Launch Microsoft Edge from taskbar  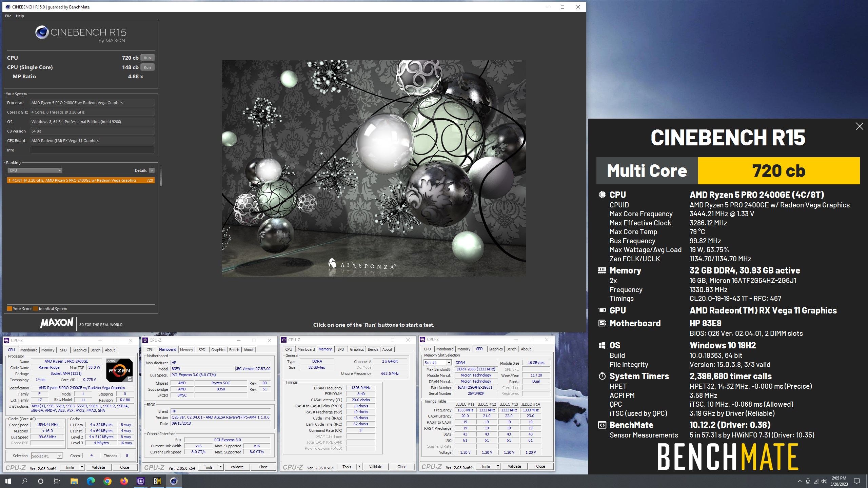(x=91, y=481)
